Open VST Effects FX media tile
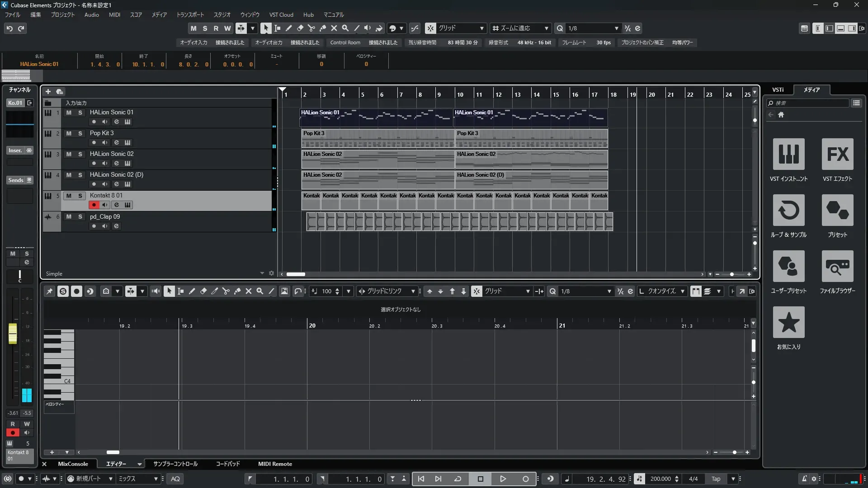868x488 pixels. point(837,154)
